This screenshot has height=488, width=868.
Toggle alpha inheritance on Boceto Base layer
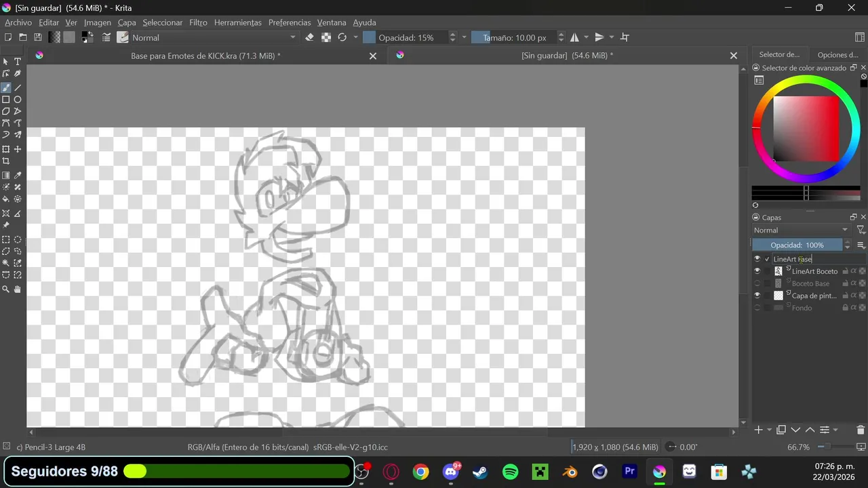point(854,283)
